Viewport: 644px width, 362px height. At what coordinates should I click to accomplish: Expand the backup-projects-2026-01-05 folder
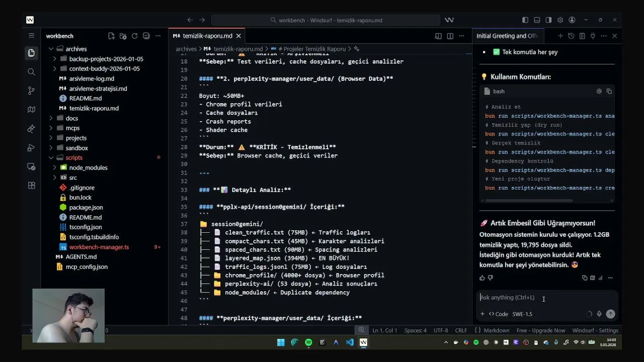click(x=54, y=59)
